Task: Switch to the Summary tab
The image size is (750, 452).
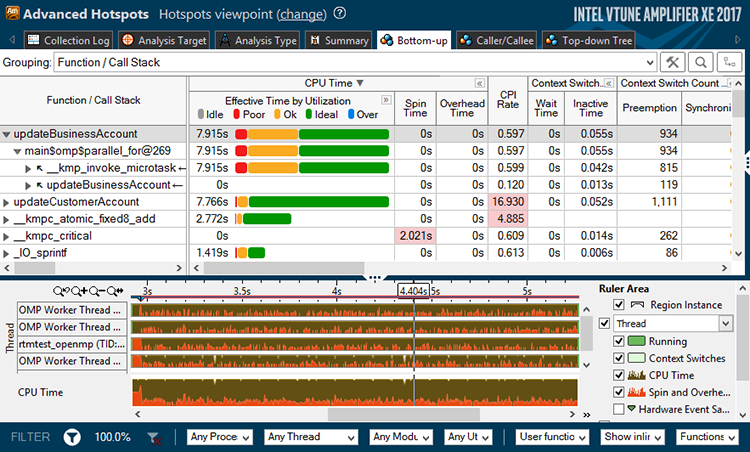Action: point(338,40)
